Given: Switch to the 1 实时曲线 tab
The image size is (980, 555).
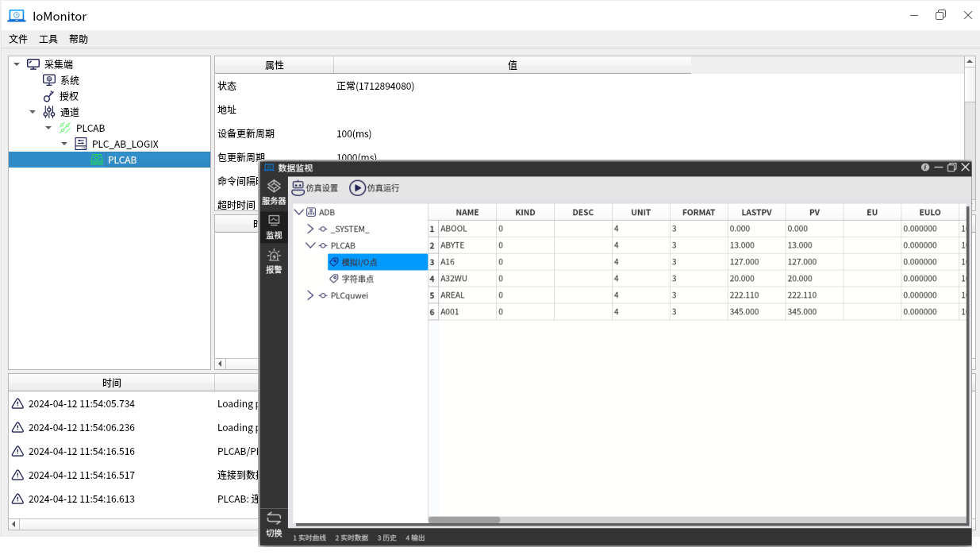Looking at the screenshot, I should click(x=309, y=538).
